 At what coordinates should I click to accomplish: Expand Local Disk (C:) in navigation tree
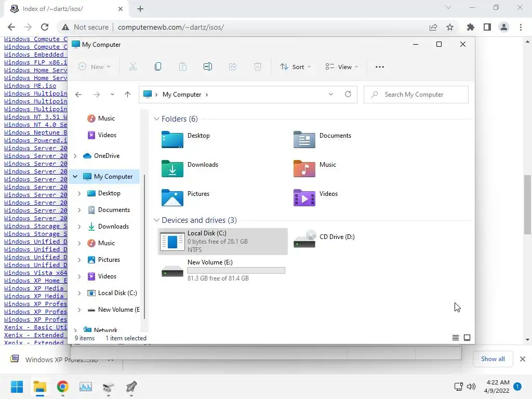pyautogui.click(x=79, y=293)
